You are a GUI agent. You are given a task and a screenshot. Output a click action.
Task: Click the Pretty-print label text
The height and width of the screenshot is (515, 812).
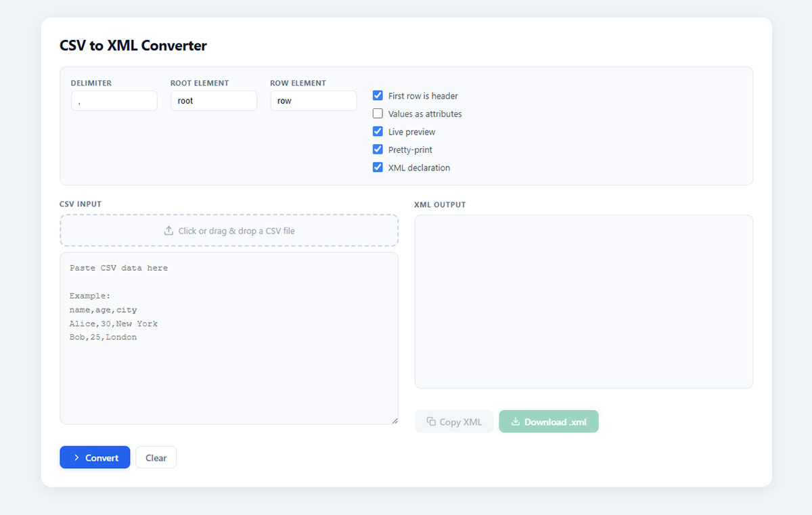[410, 150]
